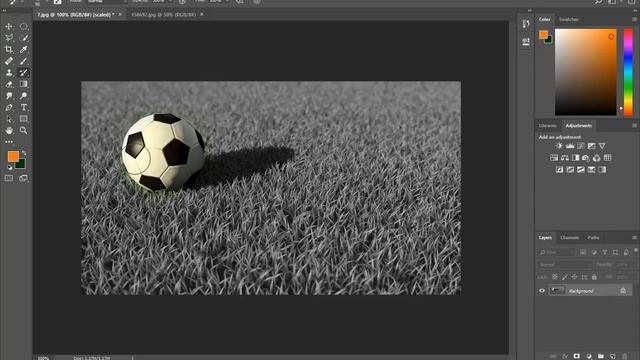Select the Zoom tool in toolbar
Screen dimensions: 640x360
point(24,131)
